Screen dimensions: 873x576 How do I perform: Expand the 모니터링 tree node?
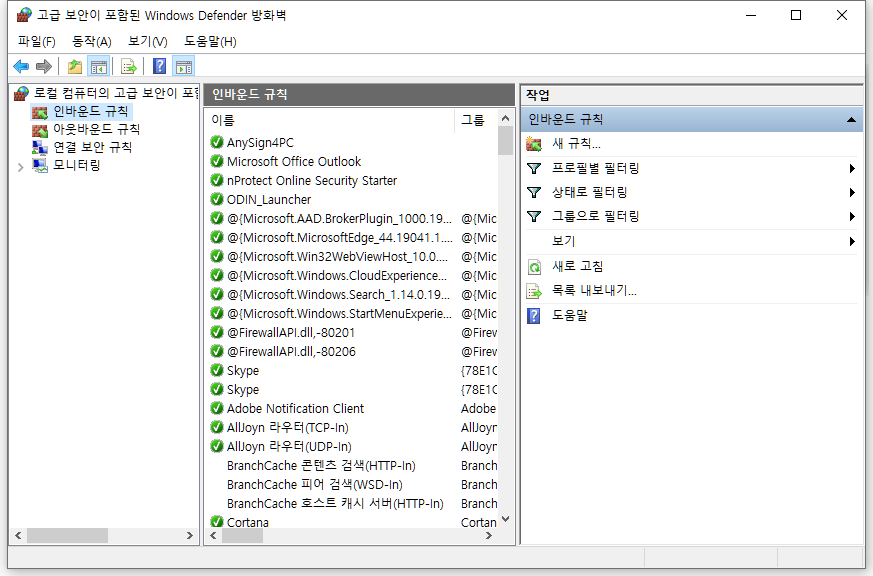click(x=21, y=166)
